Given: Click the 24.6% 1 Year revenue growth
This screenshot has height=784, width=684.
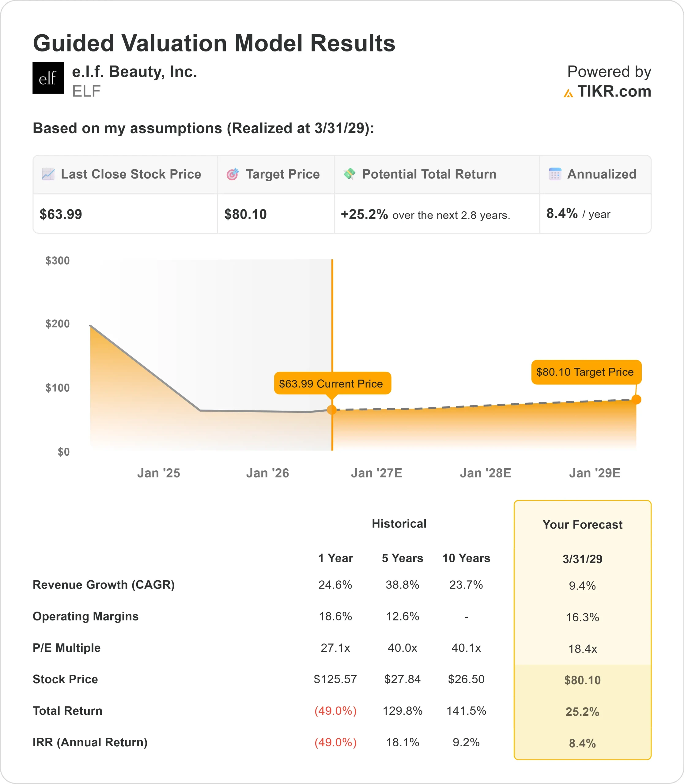Looking at the screenshot, I should pos(335,585).
